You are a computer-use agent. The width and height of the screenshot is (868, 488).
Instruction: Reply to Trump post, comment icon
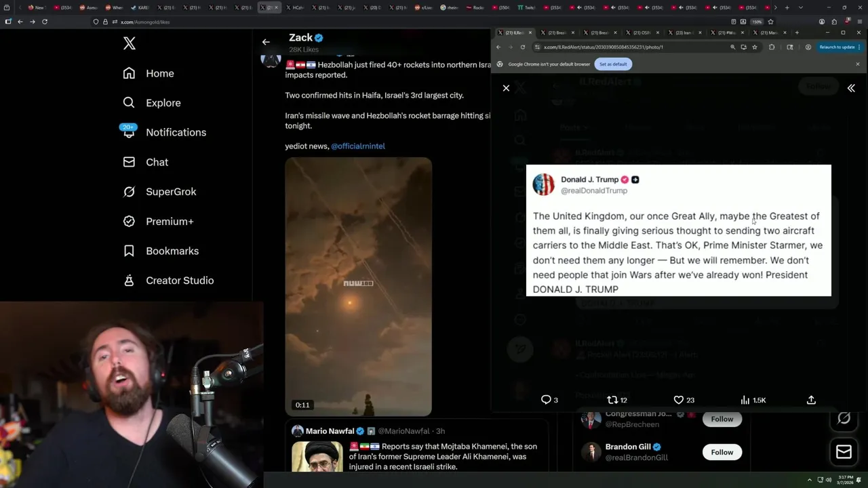click(x=546, y=400)
